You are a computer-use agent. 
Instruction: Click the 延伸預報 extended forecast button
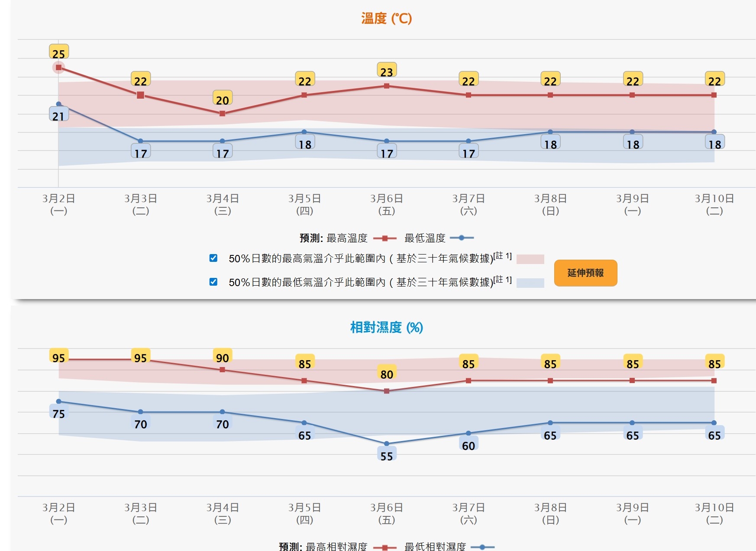pos(585,273)
